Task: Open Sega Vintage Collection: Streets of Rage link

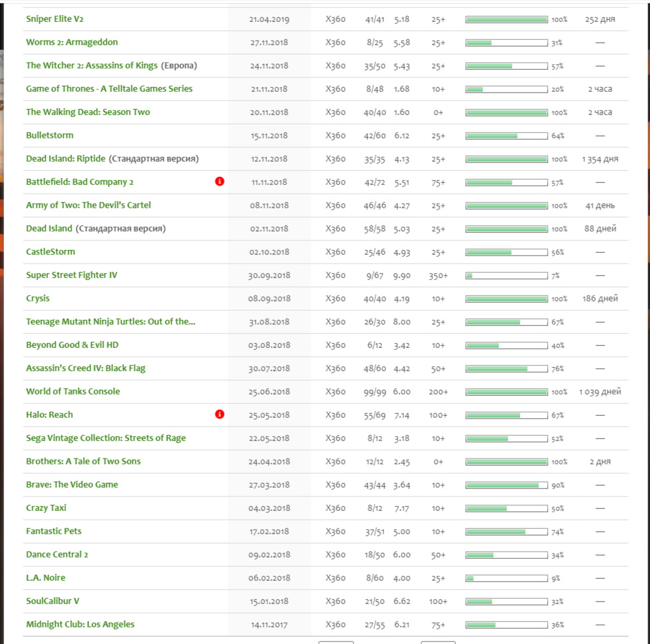Action: [x=106, y=438]
